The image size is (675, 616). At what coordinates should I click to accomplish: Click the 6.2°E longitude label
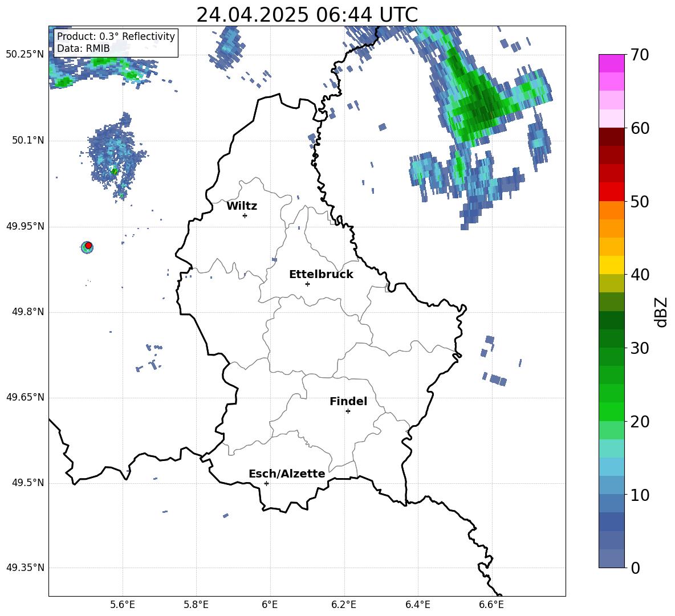344,605
